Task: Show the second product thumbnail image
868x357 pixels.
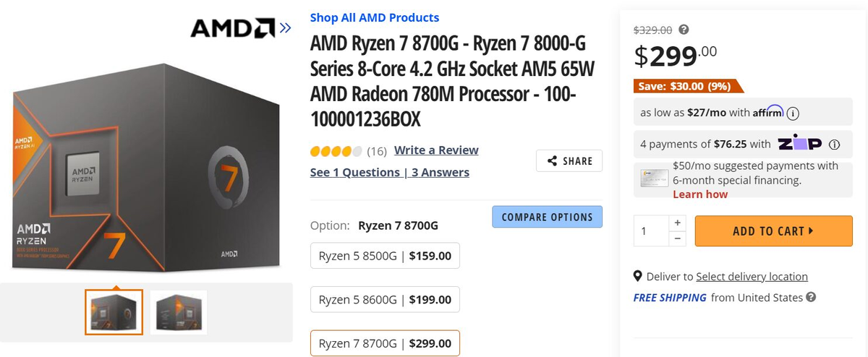Action: pyautogui.click(x=179, y=312)
